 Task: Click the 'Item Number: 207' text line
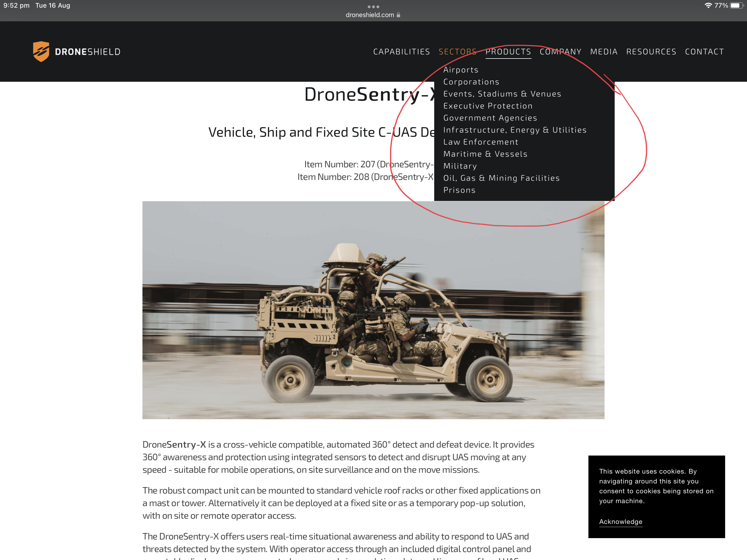pyautogui.click(x=369, y=164)
